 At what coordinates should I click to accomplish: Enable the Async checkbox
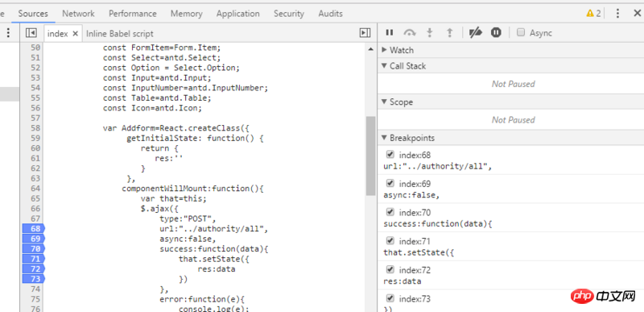tap(521, 32)
